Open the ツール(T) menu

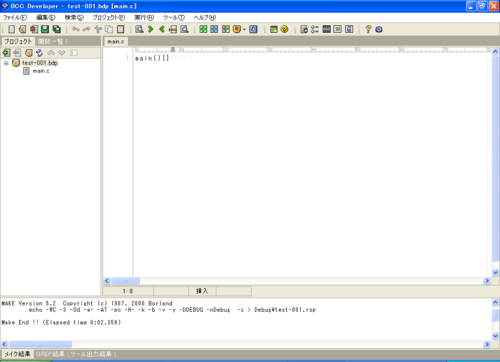(x=174, y=17)
